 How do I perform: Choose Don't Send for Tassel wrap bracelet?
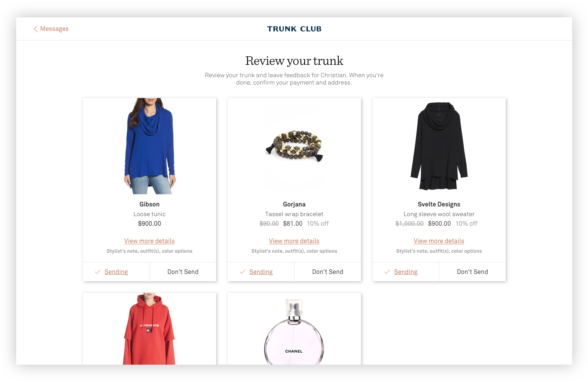click(328, 272)
